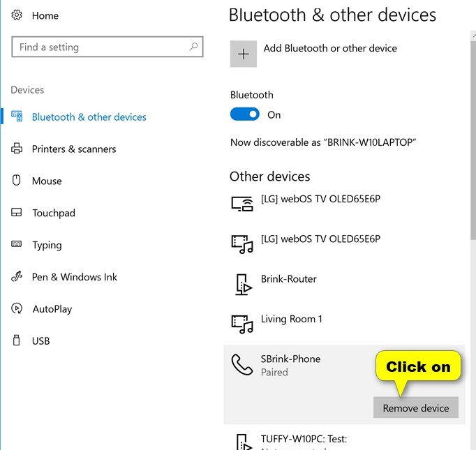Click the Devices section heading
Viewport: 476px width, 450px height.
coord(27,90)
